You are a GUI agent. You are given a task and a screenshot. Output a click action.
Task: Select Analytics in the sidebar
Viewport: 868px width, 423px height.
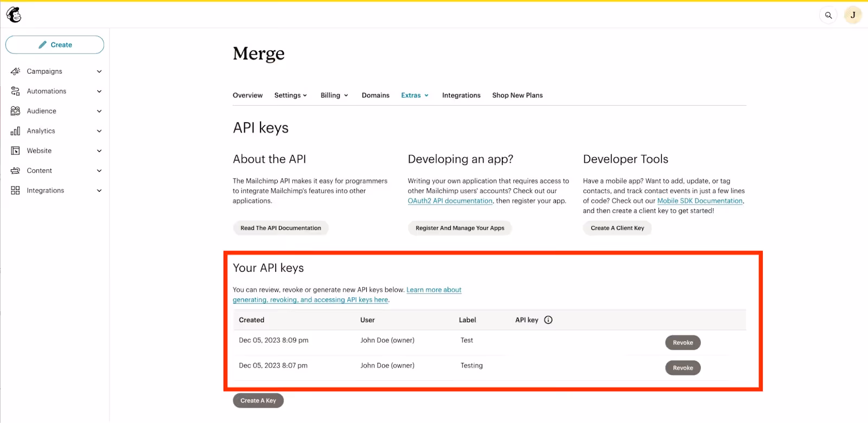tap(41, 131)
